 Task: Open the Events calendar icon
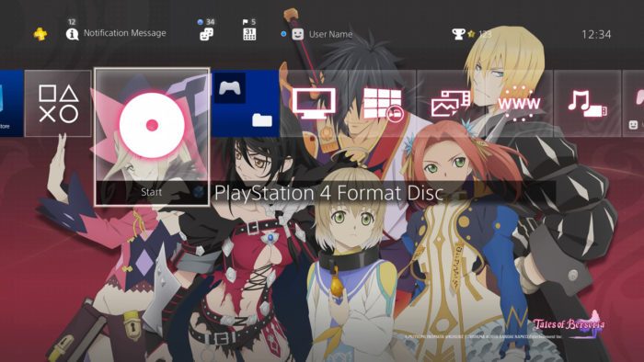[249, 34]
